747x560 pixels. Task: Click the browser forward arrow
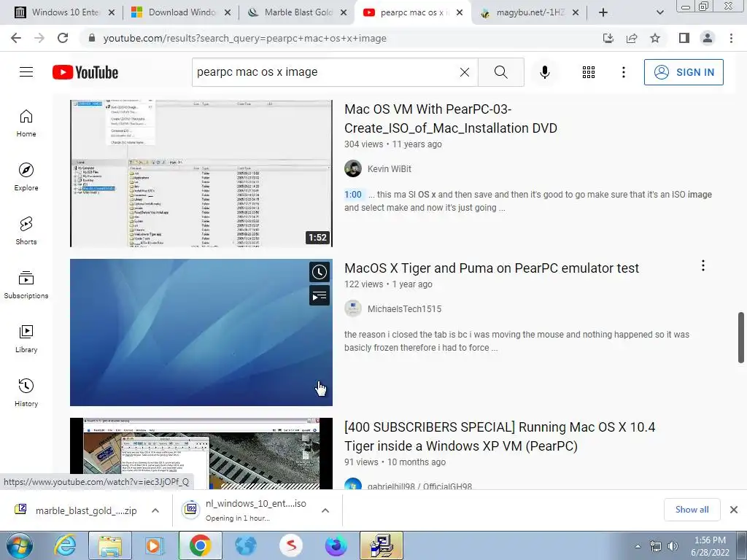[39, 38]
